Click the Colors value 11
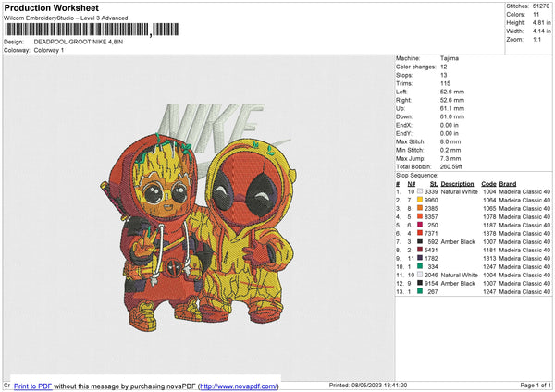Screen dimensions: 555x392 point(536,15)
